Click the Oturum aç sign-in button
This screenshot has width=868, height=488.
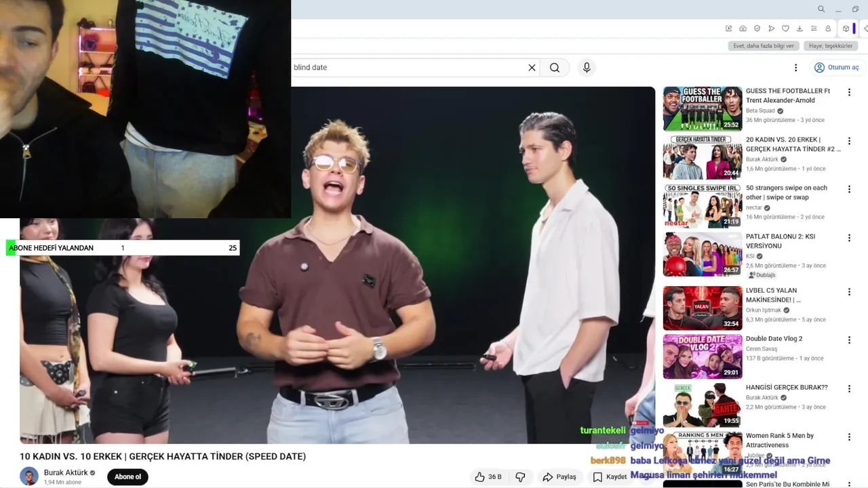837,68
